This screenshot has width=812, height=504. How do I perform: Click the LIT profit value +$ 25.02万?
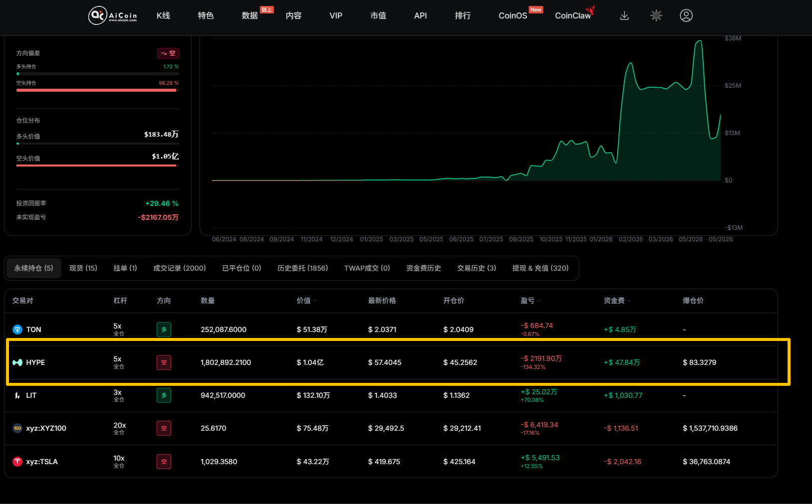pos(539,392)
